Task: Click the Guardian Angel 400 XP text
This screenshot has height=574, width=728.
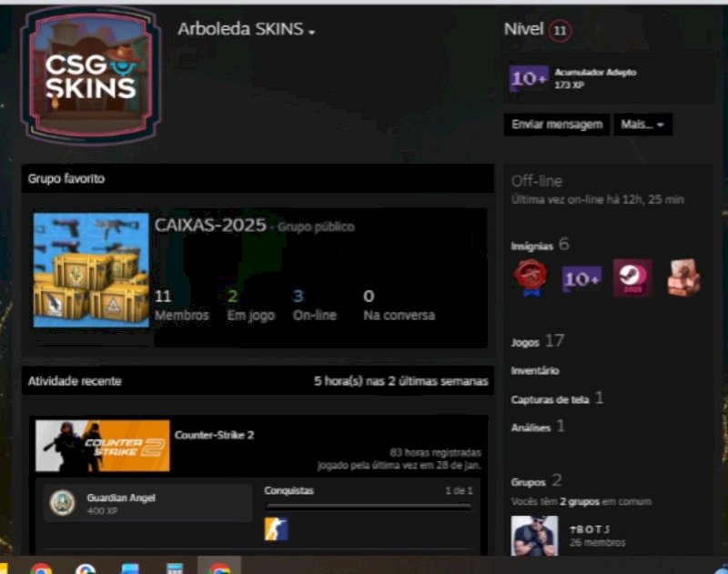Action: pos(121,503)
